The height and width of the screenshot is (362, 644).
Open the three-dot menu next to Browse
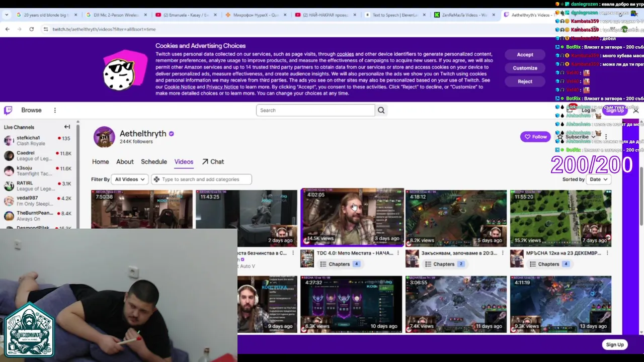[55, 110]
